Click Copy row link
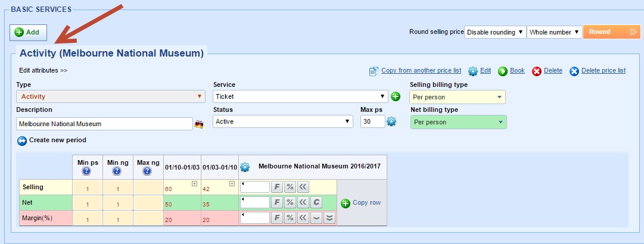Screen dimensions: 644x244 point(367,202)
